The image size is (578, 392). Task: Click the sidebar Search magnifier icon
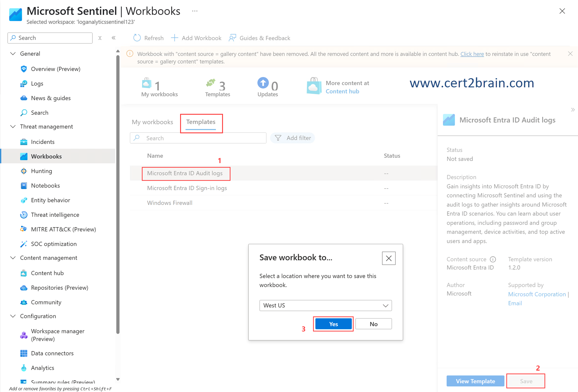[24, 113]
